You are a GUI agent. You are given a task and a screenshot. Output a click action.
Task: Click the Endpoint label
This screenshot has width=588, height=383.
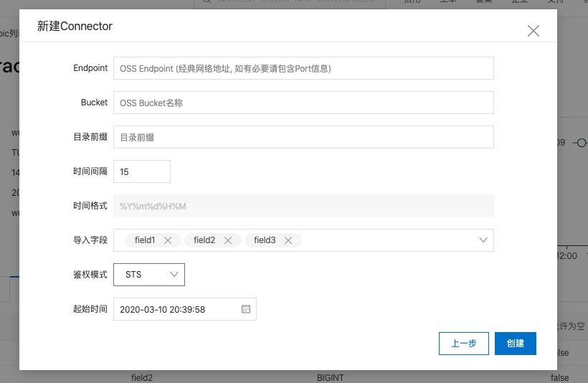click(x=90, y=68)
